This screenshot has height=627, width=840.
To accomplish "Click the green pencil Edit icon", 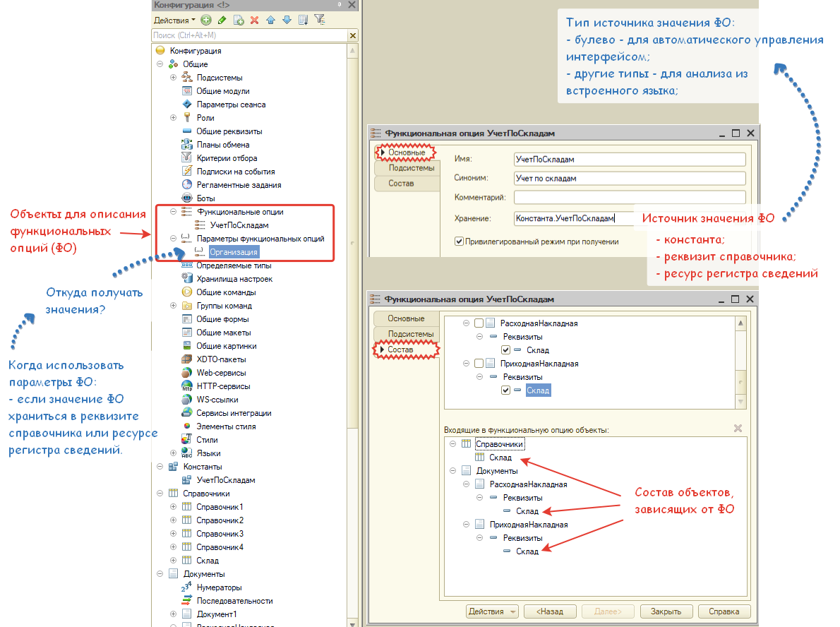I will 222,20.
